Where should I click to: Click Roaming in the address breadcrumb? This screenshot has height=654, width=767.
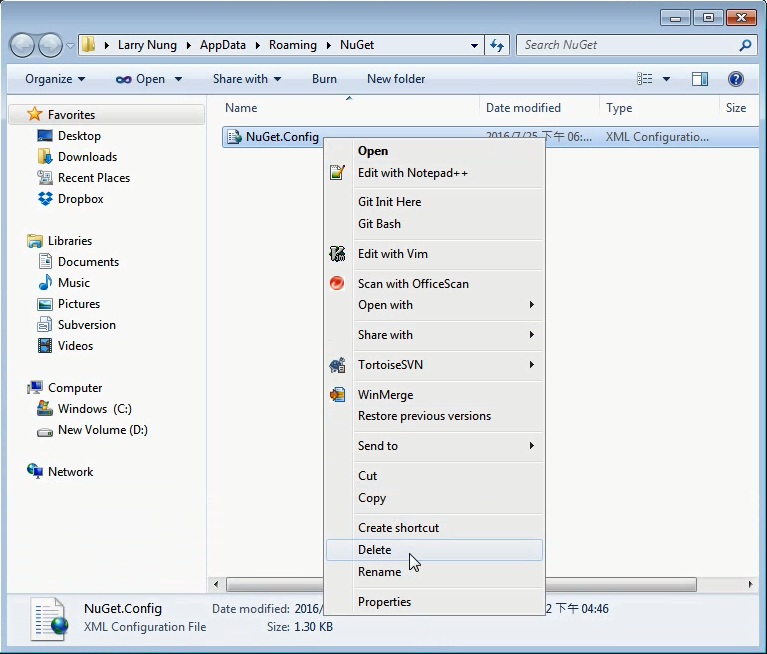[x=293, y=45]
